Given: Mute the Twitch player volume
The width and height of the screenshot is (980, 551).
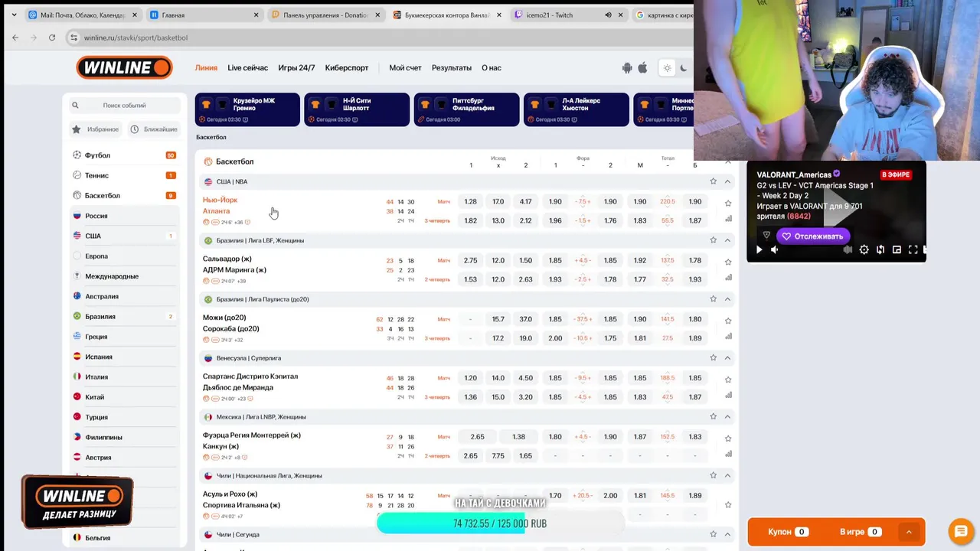Looking at the screenshot, I should pos(775,249).
